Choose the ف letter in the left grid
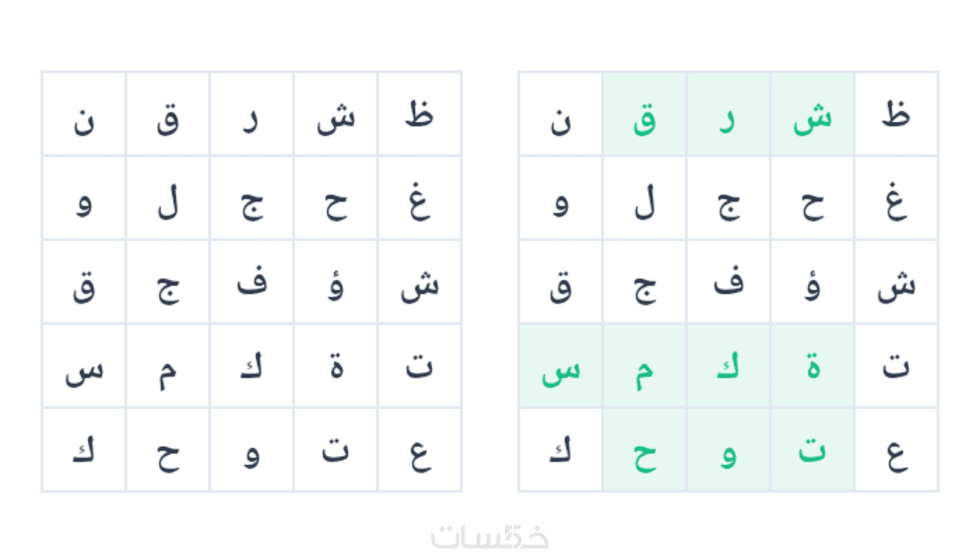The image size is (980, 560). point(251,282)
